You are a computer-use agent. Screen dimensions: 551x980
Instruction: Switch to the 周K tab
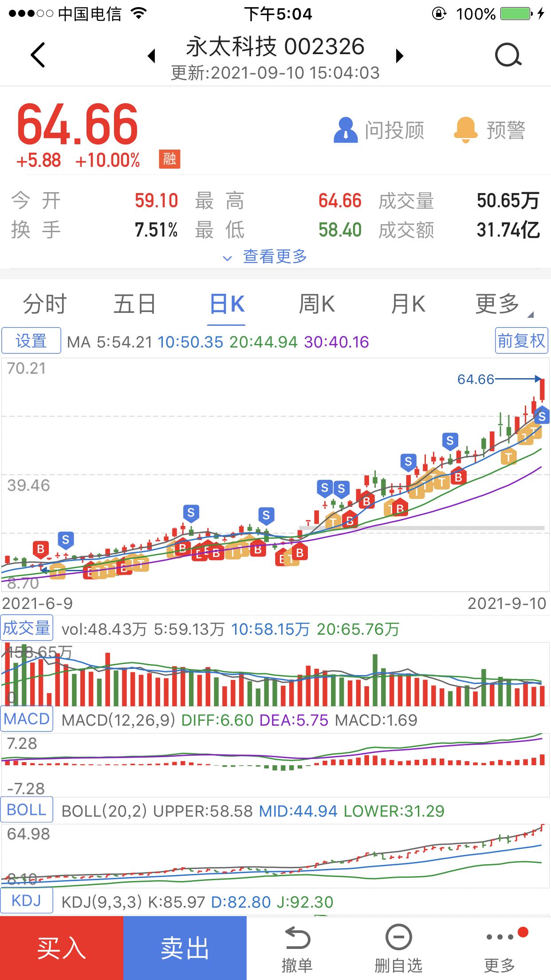point(316,304)
